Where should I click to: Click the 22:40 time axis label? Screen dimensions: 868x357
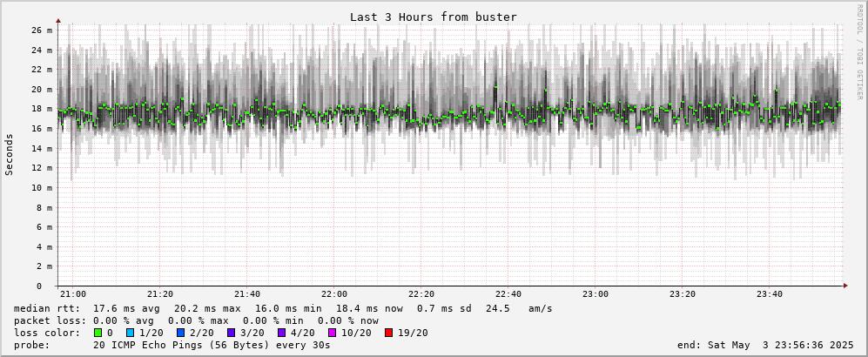point(508,294)
